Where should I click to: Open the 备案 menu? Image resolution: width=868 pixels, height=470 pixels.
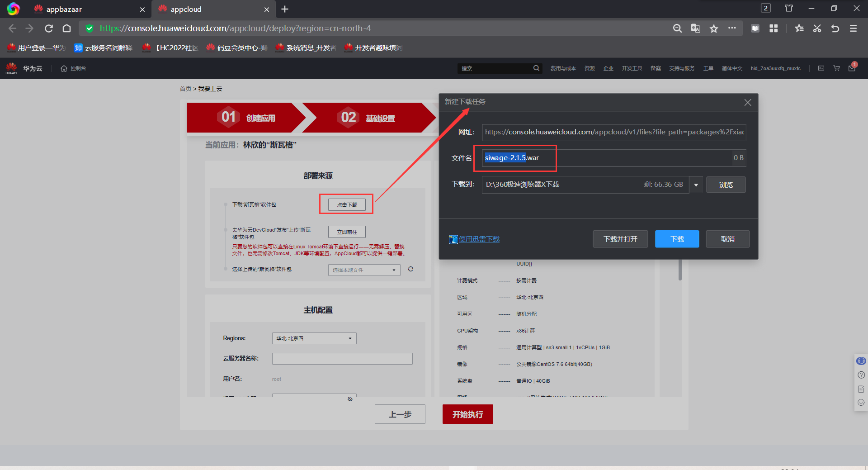656,68
